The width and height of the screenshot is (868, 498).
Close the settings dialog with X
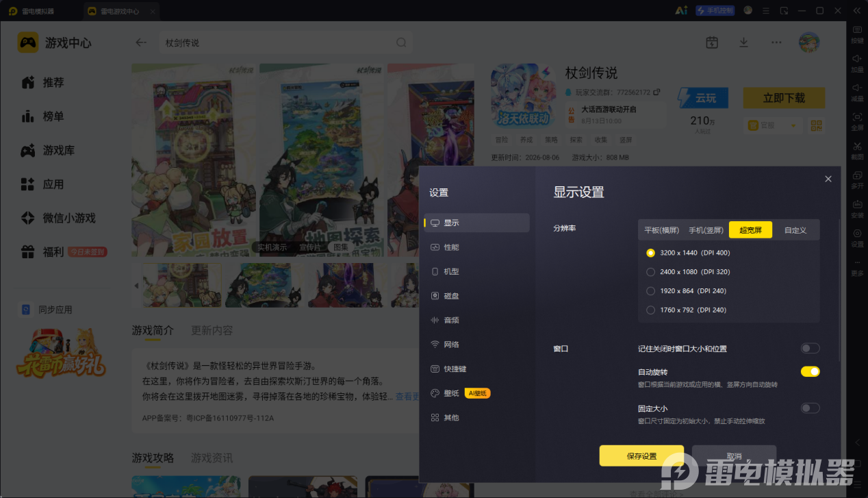(828, 179)
